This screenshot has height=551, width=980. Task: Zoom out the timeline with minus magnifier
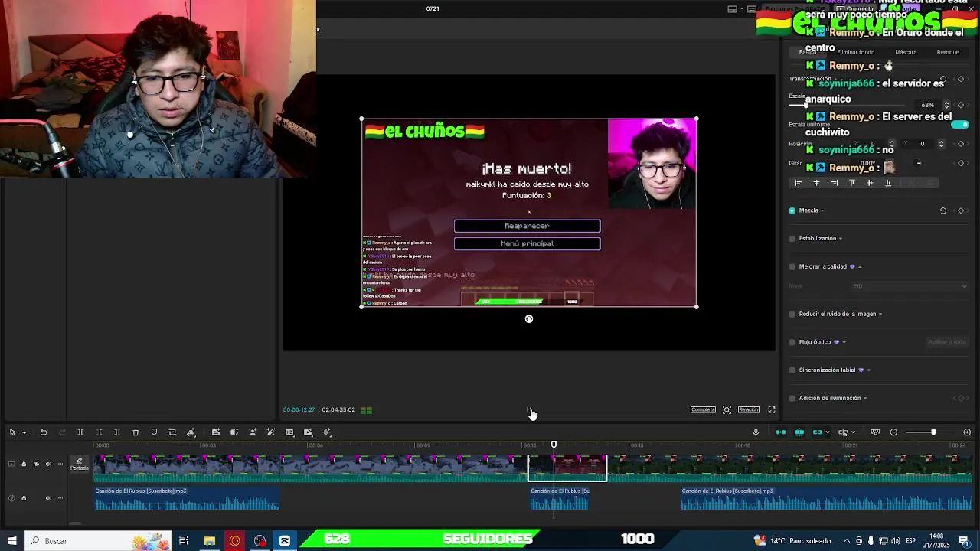point(893,432)
